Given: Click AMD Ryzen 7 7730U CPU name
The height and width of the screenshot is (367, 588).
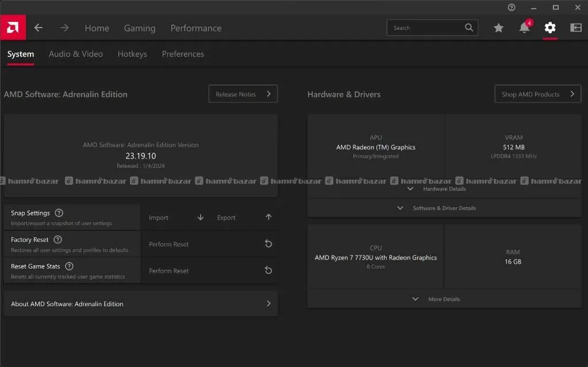Looking at the screenshot, I should pos(376,257).
